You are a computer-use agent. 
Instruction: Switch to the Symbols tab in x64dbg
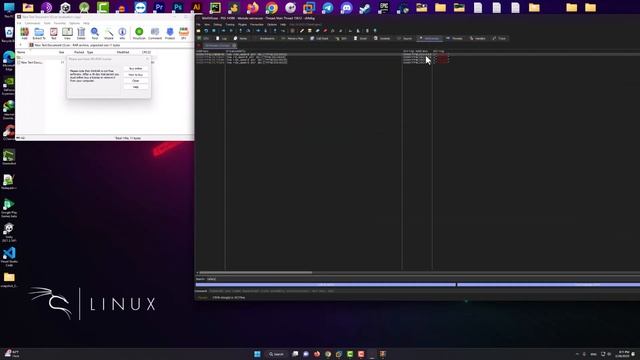(x=382, y=38)
